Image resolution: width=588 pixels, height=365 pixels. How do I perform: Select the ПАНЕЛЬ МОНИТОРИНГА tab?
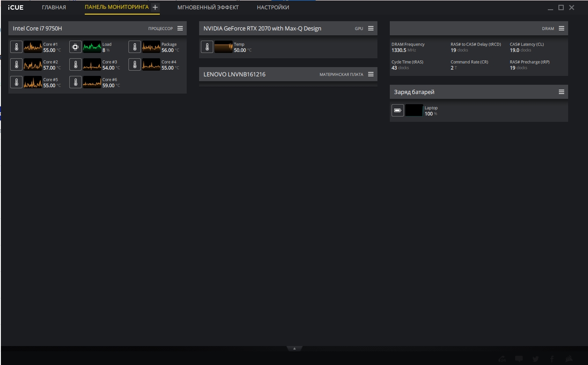pos(117,8)
